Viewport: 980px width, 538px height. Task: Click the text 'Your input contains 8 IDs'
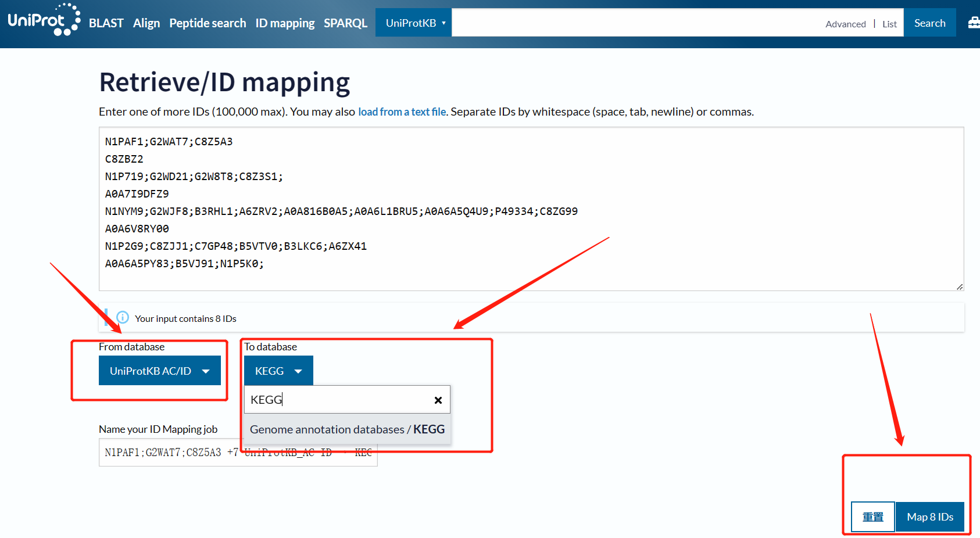(x=185, y=318)
